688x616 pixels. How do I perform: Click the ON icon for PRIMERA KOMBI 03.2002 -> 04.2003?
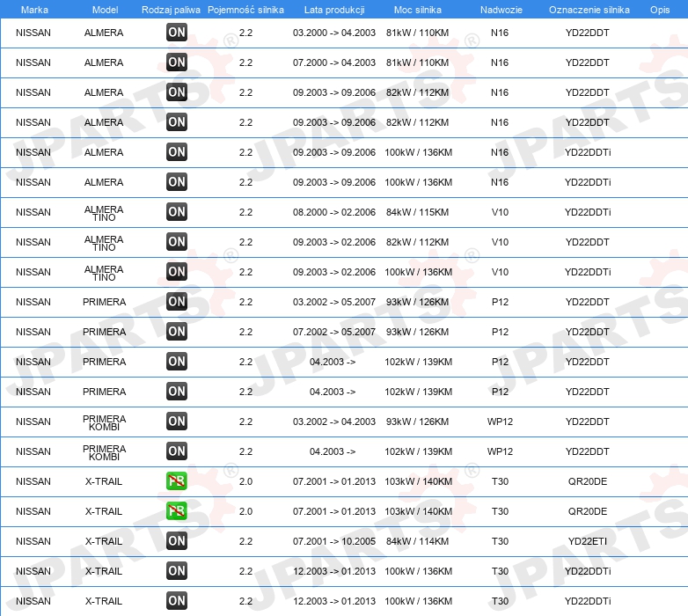[176, 421]
